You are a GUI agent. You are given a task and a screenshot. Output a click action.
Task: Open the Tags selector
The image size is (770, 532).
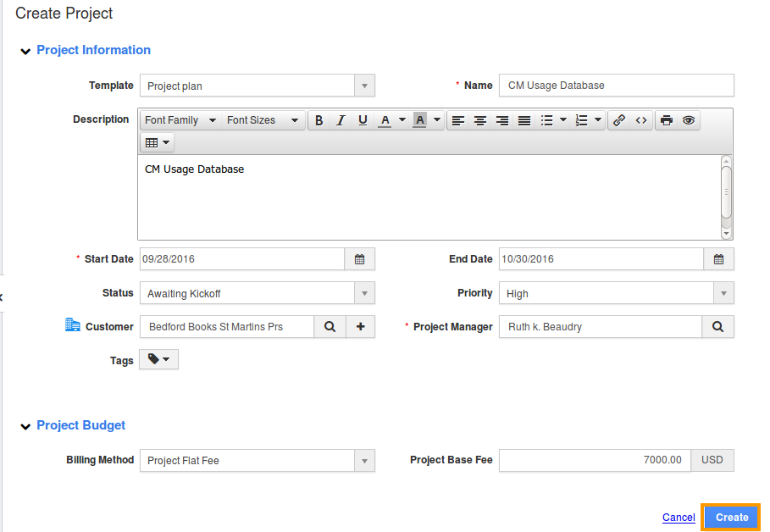click(x=158, y=359)
